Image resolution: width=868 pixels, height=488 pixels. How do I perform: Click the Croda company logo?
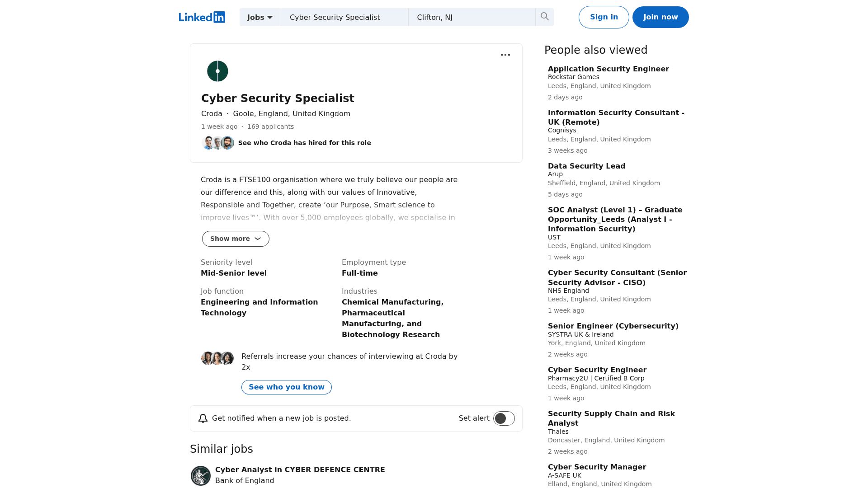pyautogui.click(x=217, y=71)
